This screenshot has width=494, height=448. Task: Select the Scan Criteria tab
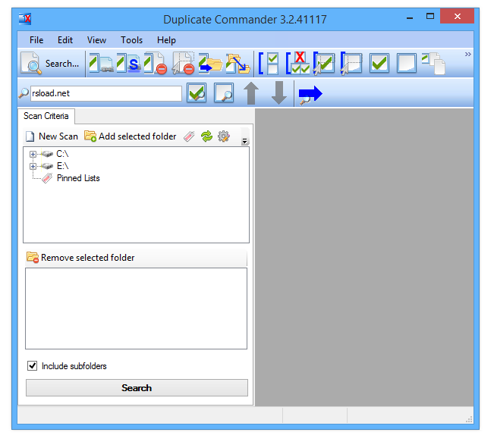(x=46, y=116)
